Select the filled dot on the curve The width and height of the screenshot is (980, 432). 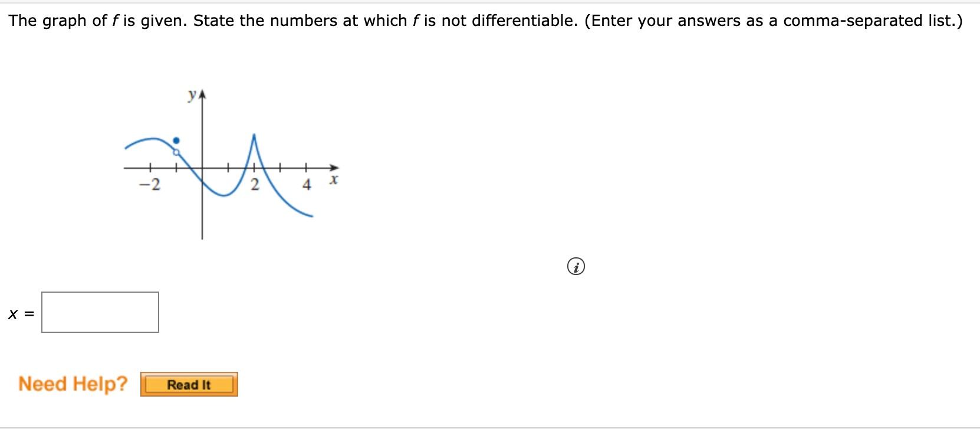(176, 140)
